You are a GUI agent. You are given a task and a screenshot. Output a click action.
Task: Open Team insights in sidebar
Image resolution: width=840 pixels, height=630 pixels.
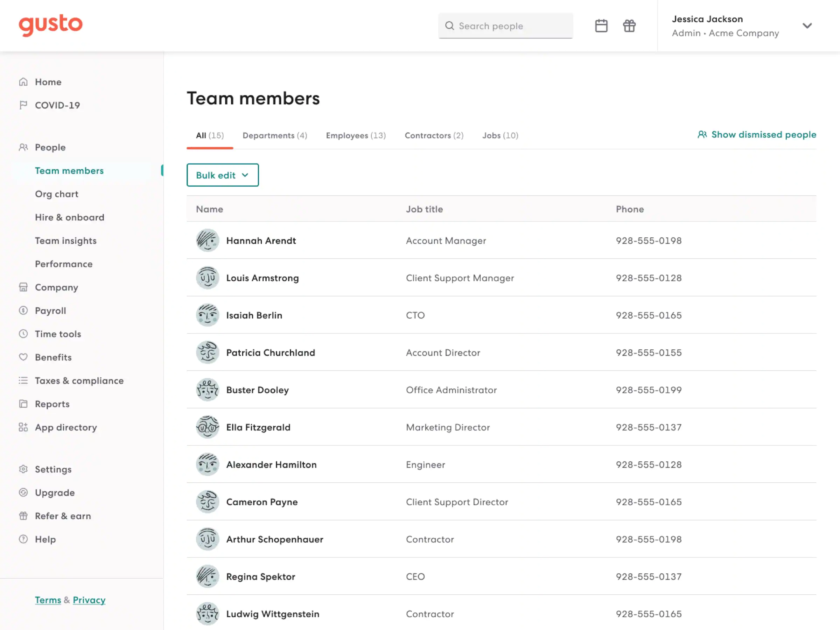(66, 241)
